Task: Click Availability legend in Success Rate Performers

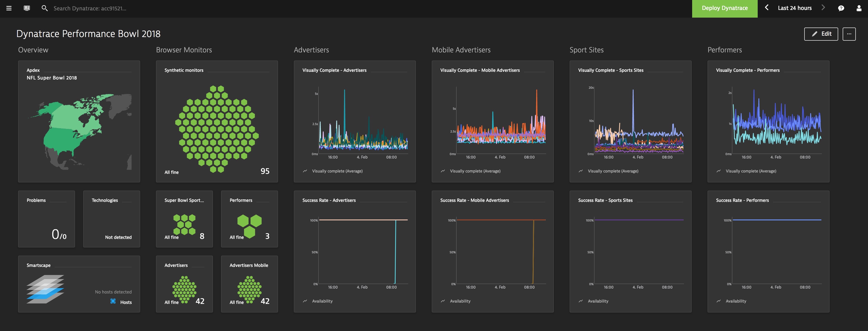Action: (x=736, y=301)
